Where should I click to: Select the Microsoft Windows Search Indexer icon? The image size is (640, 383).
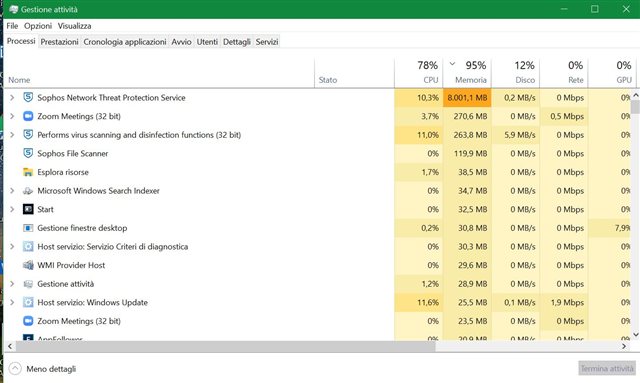[x=28, y=191]
